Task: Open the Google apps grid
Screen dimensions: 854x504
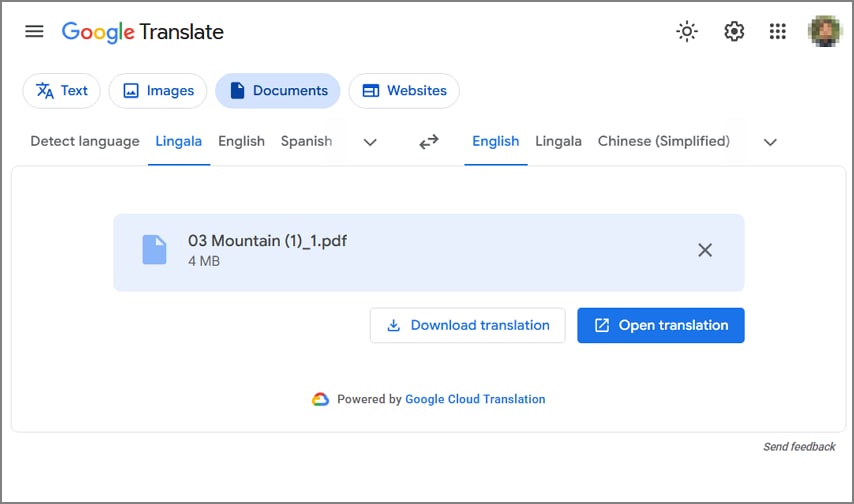Action: click(778, 32)
